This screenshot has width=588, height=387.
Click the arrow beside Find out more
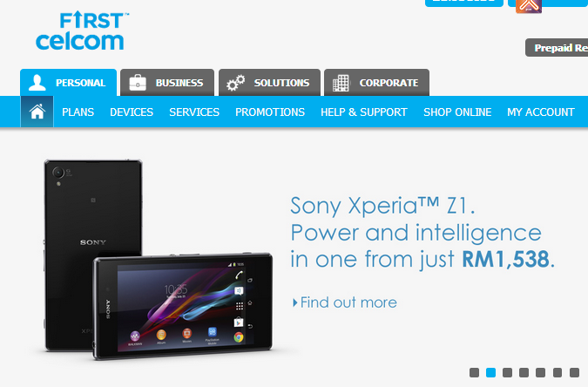point(295,302)
